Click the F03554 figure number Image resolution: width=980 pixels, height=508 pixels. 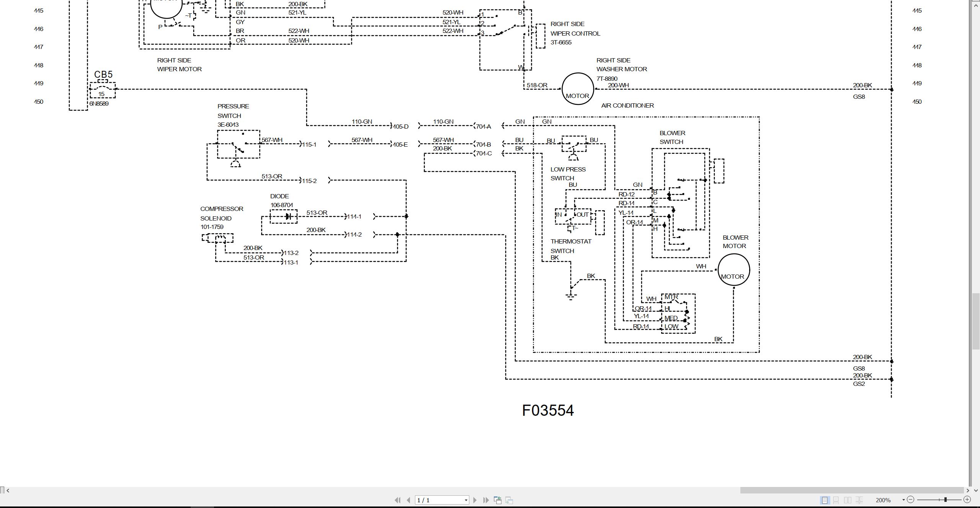point(548,410)
